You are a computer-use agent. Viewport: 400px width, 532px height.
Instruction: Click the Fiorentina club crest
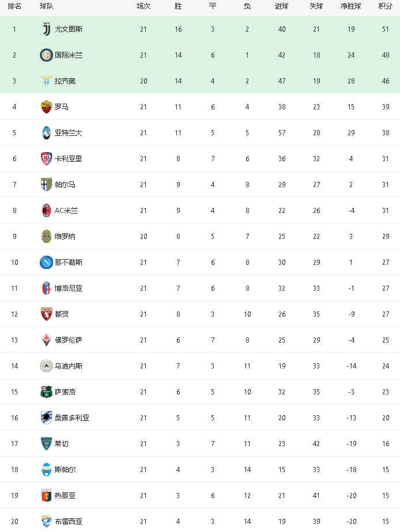(x=46, y=340)
